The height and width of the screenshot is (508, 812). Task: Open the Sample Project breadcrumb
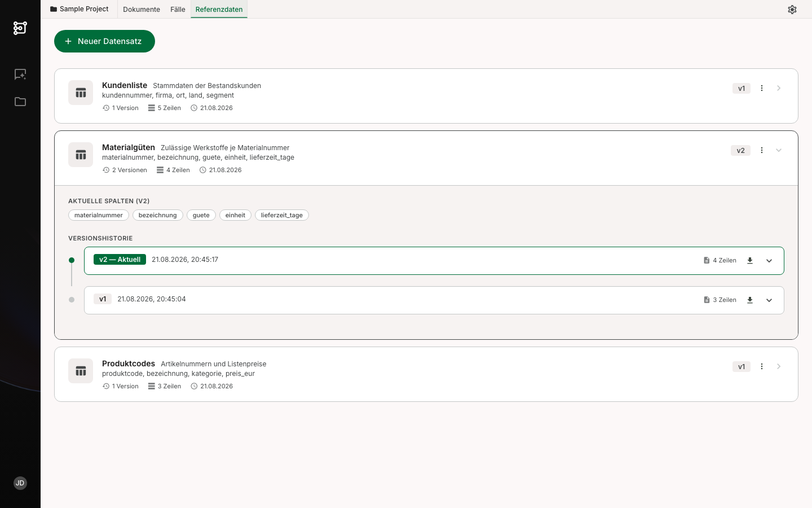[80, 9]
